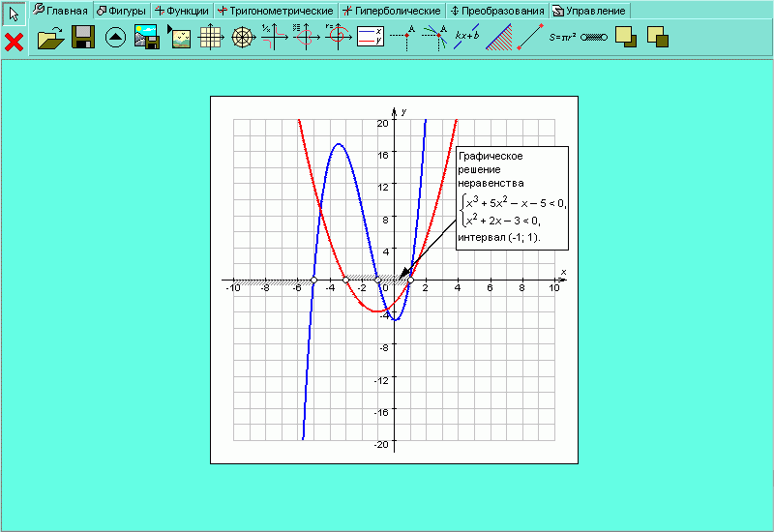Switch to the Главная tab
This screenshot has height=532, width=774.
[61, 11]
